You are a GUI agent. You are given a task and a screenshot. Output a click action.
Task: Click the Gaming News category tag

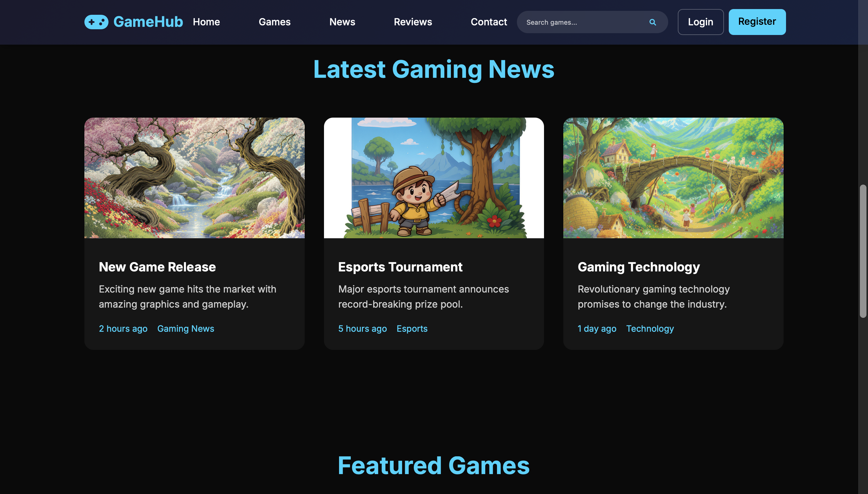click(x=185, y=328)
